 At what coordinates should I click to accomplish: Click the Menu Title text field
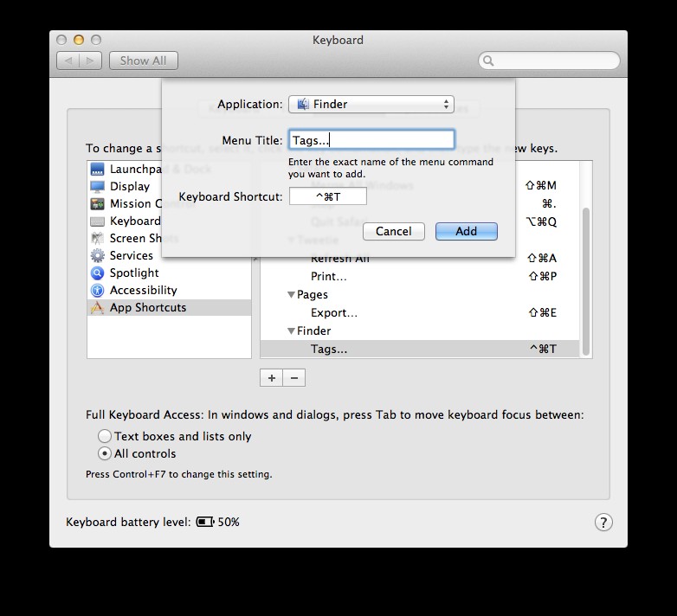[x=371, y=140]
